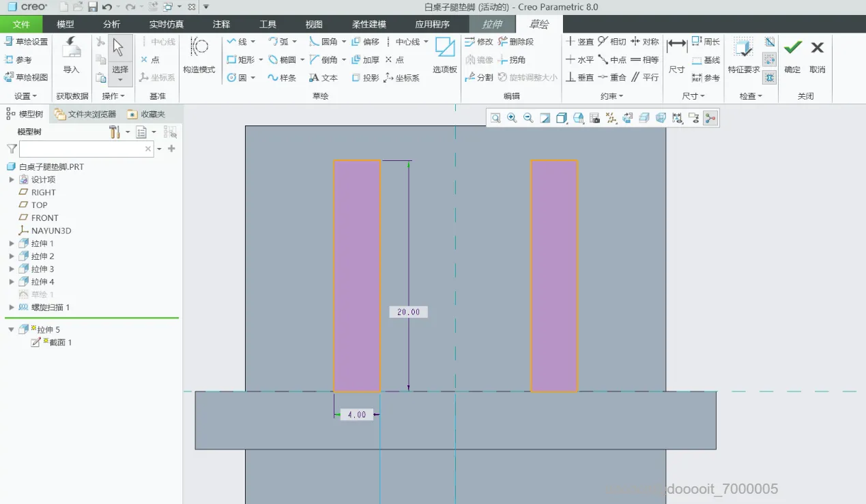This screenshot has width=866, height=504.
Task: Click the 取消 X icon
Action: point(817,48)
